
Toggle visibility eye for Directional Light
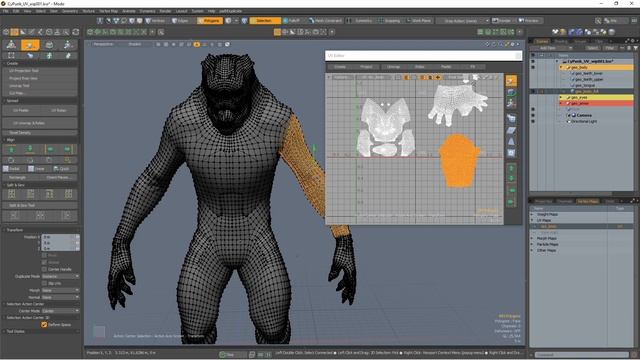pos(533,121)
